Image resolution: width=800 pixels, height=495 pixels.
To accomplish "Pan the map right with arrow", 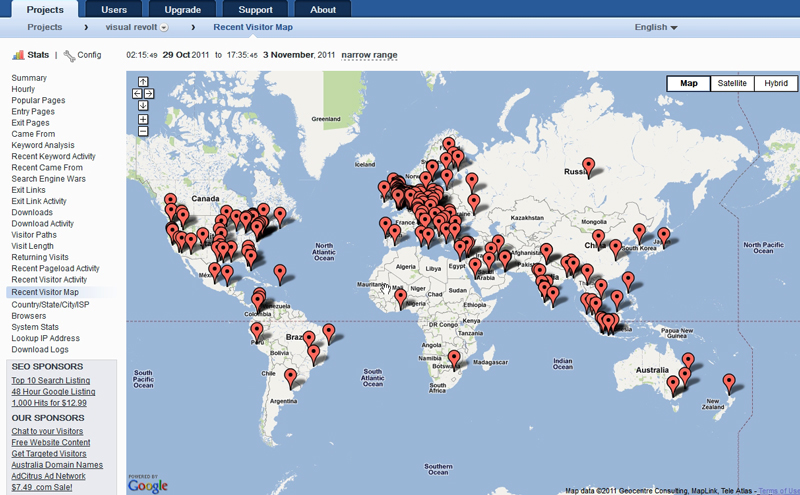I will (149, 94).
